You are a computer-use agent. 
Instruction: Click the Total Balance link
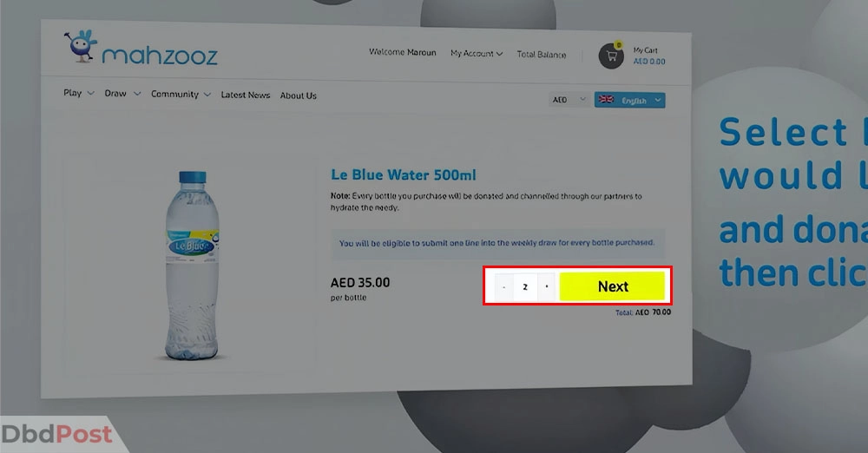[542, 55]
